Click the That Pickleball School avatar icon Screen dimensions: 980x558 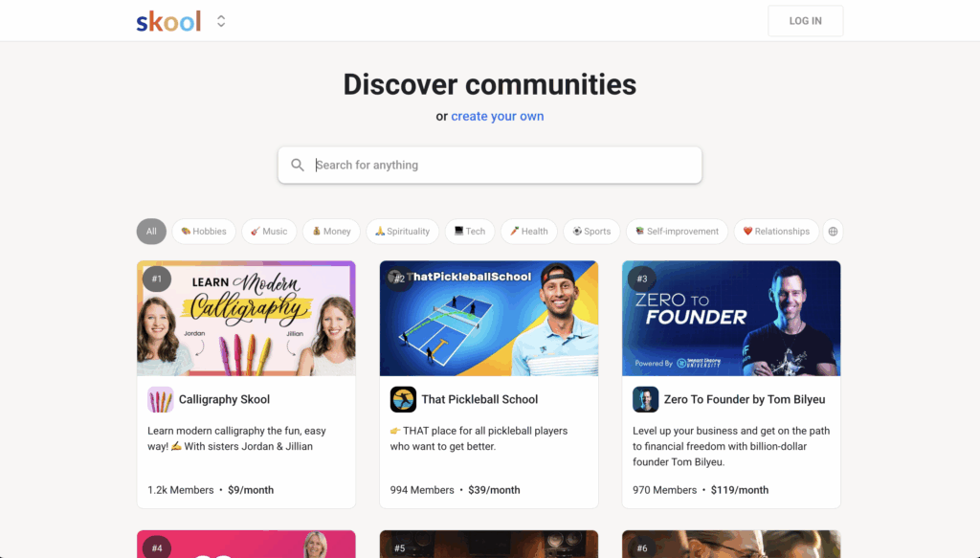(x=403, y=399)
